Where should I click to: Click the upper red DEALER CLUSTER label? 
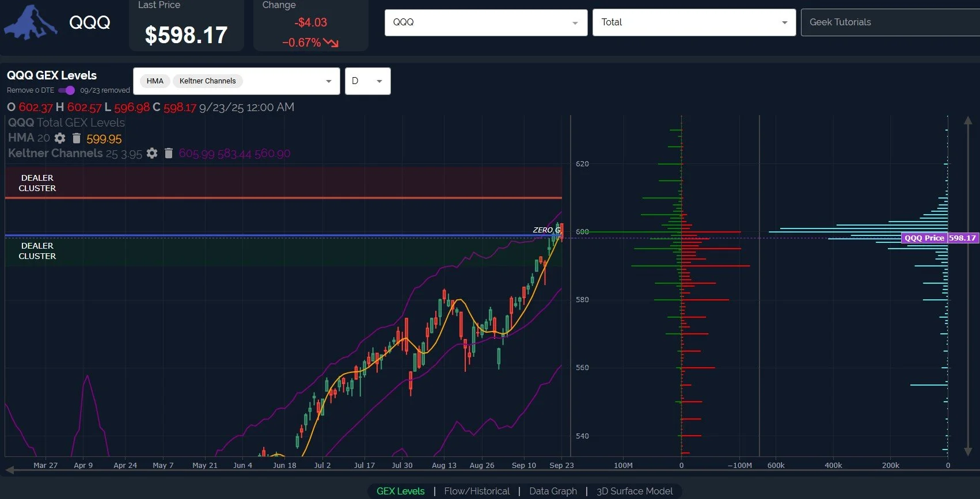[x=37, y=183]
